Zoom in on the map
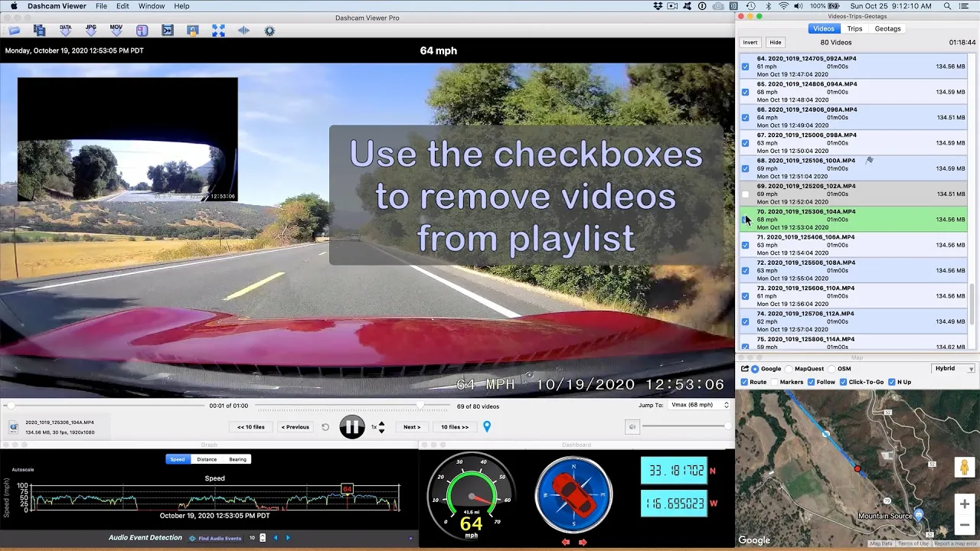The height and width of the screenshot is (551, 980). tap(965, 504)
